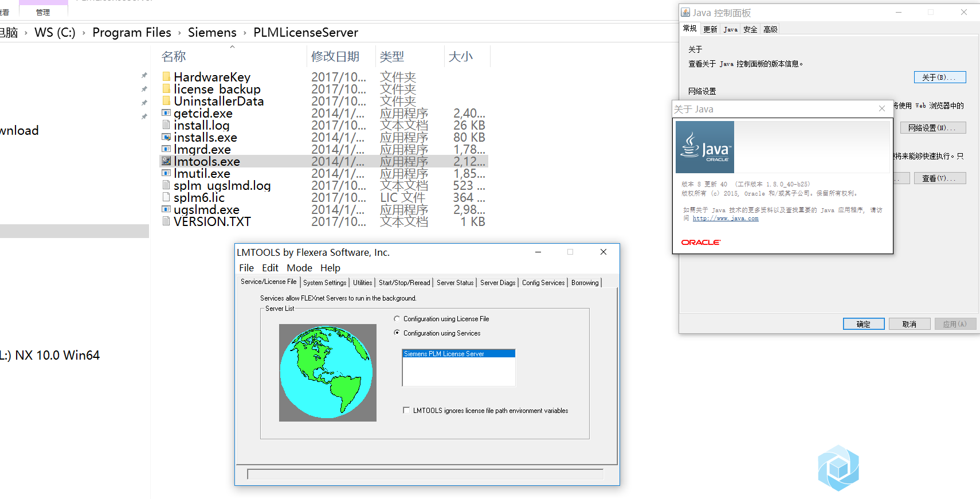The width and height of the screenshot is (980, 499).
Task: Click WS (C:) in the breadcrumb path
Action: tap(55, 33)
